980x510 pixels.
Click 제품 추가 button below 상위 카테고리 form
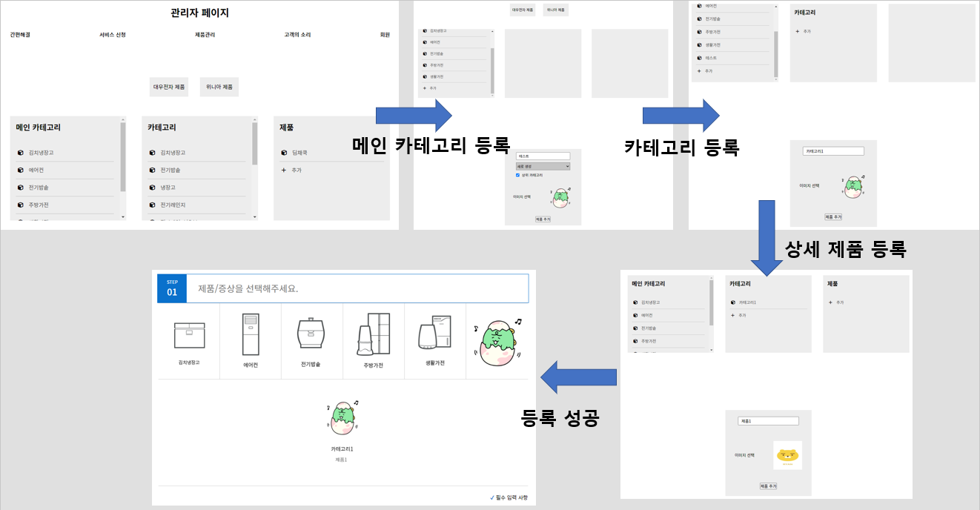[543, 219]
